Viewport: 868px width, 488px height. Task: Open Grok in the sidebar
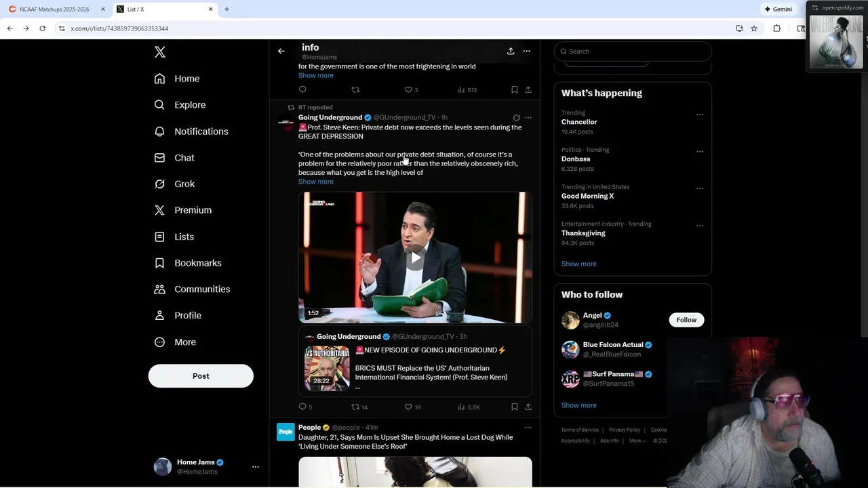[174, 184]
